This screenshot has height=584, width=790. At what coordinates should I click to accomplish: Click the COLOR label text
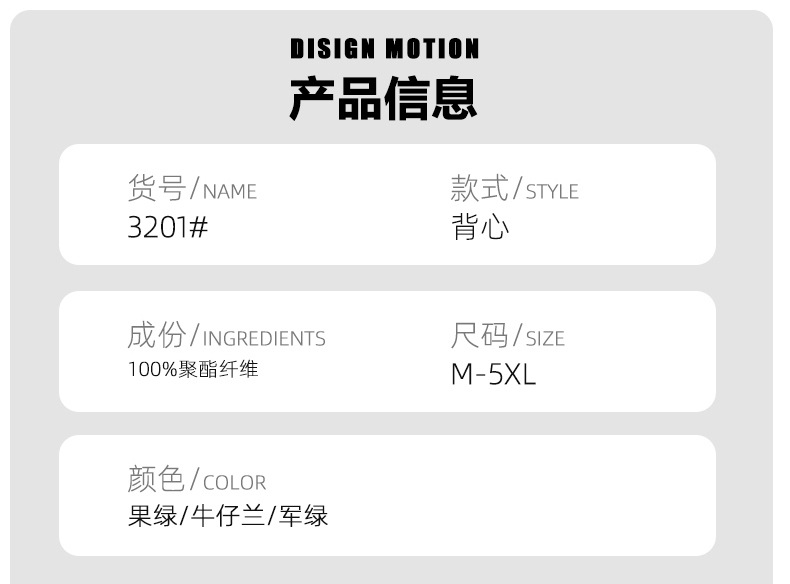click(234, 482)
